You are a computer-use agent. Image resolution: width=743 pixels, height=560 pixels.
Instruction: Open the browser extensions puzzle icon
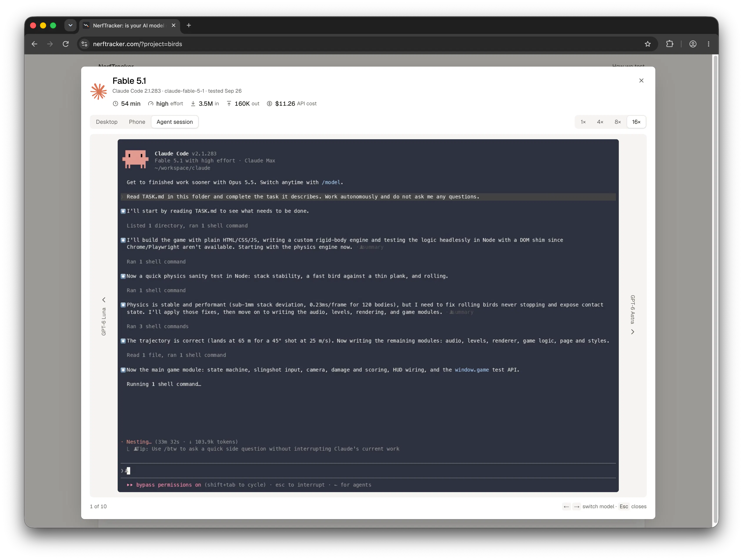[669, 44]
